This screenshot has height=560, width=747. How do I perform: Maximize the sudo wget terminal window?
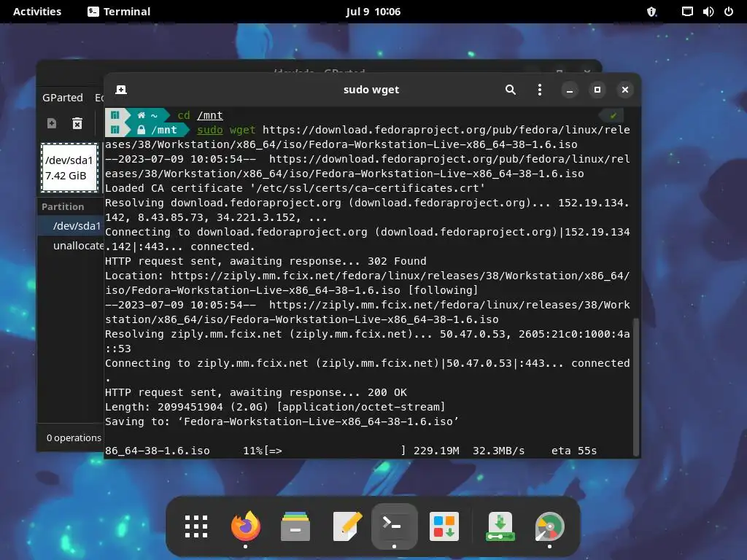[597, 90]
